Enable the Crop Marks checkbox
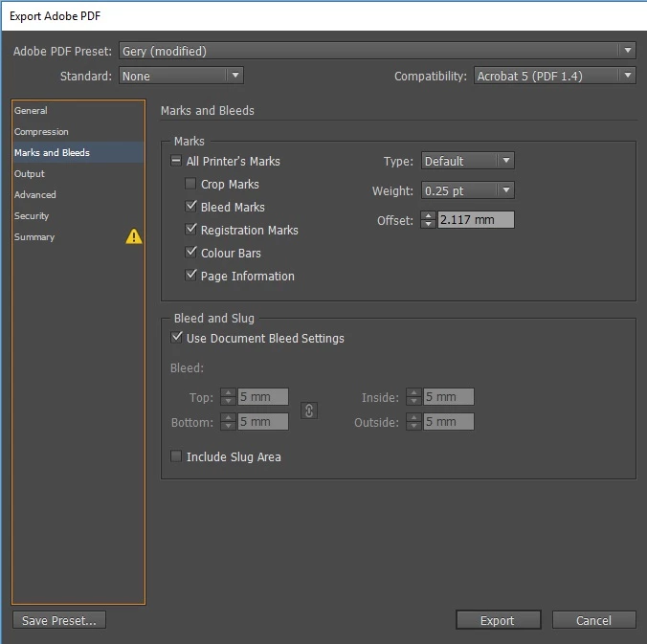 tap(190, 184)
